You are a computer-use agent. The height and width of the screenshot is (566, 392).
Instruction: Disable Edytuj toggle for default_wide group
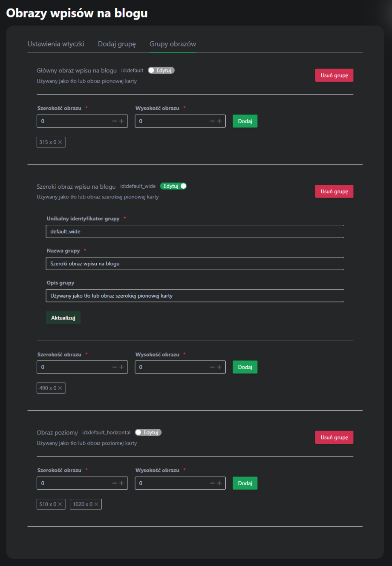(x=173, y=186)
